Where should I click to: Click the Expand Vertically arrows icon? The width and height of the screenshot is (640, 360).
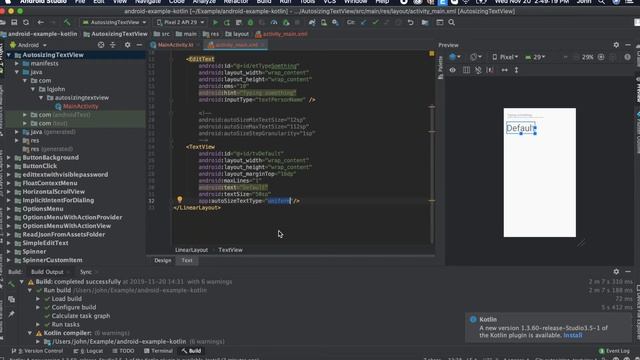[x=516, y=70]
